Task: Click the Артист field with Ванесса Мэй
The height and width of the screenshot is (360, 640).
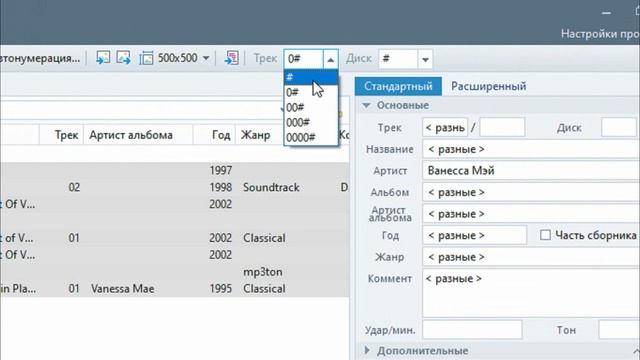Action: pyautogui.click(x=531, y=171)
